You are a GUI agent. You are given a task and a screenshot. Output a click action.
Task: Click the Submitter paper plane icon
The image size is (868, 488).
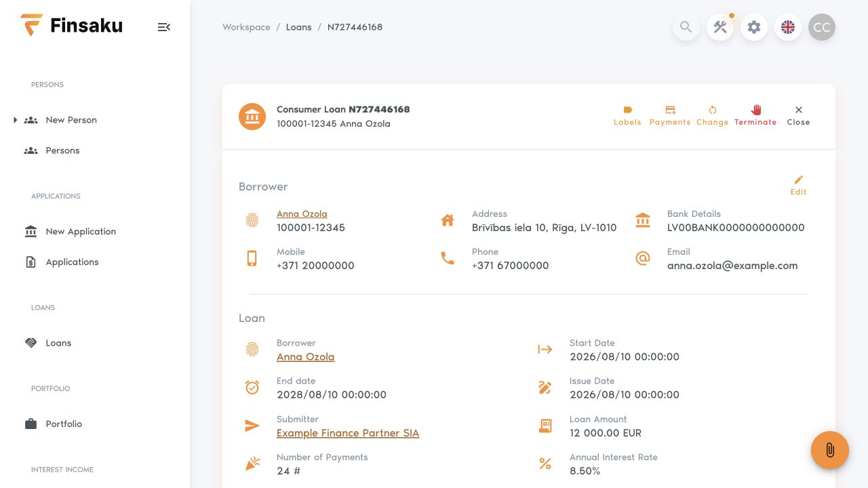252,426
